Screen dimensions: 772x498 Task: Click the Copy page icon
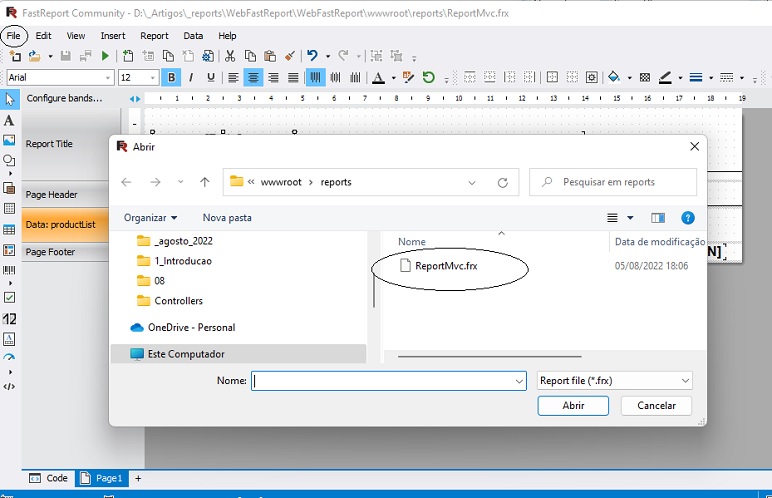(168, 56)
